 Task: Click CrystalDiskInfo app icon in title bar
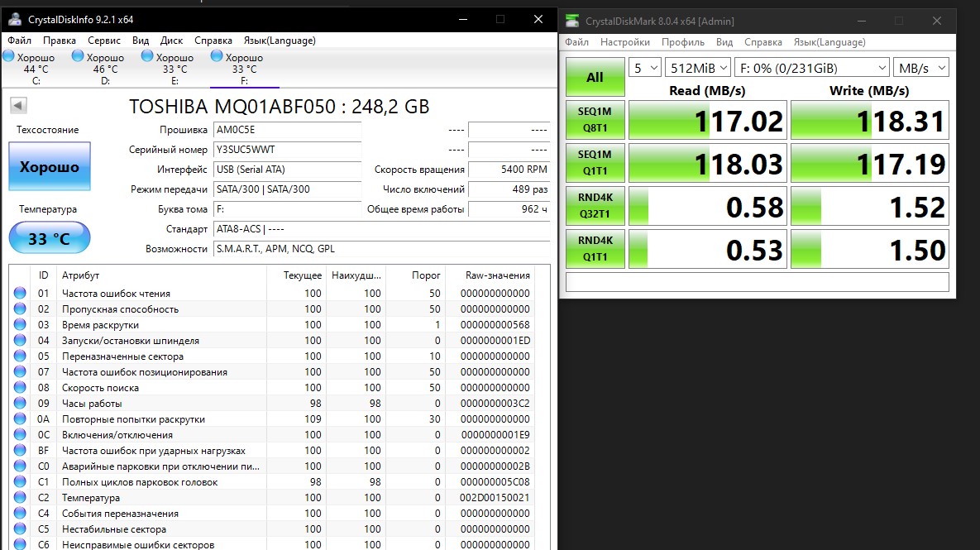(14, 19)
